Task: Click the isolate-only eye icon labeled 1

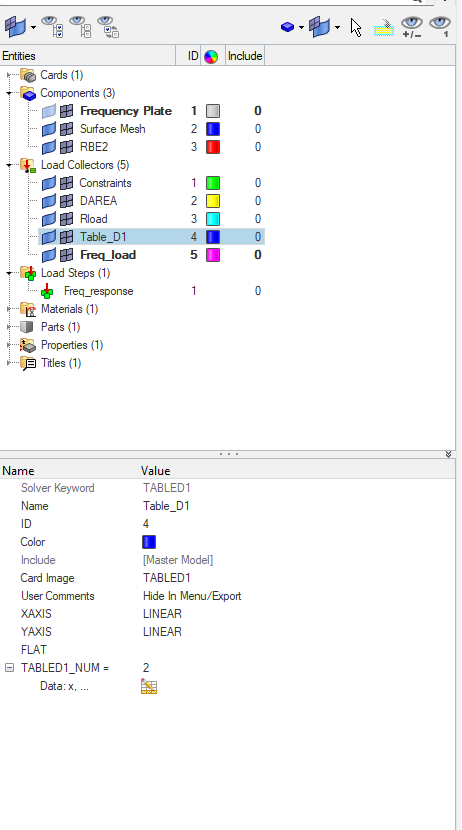Action: coord(440,26)
